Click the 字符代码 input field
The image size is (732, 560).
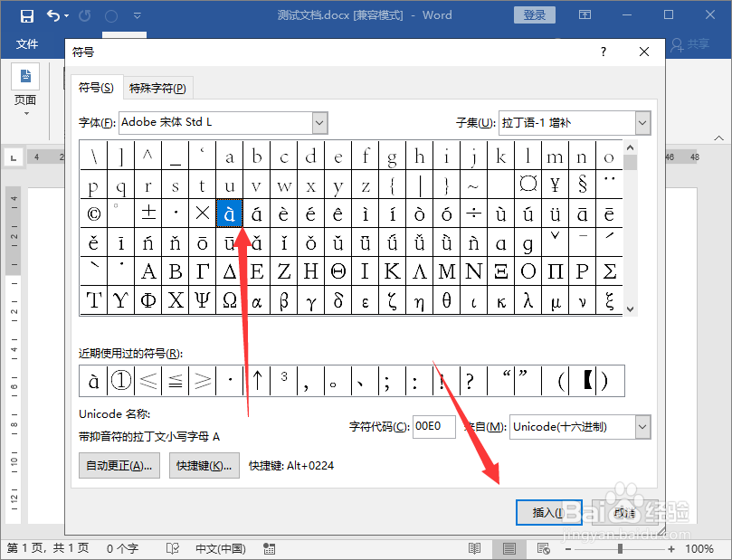click(x=434, y=426)
